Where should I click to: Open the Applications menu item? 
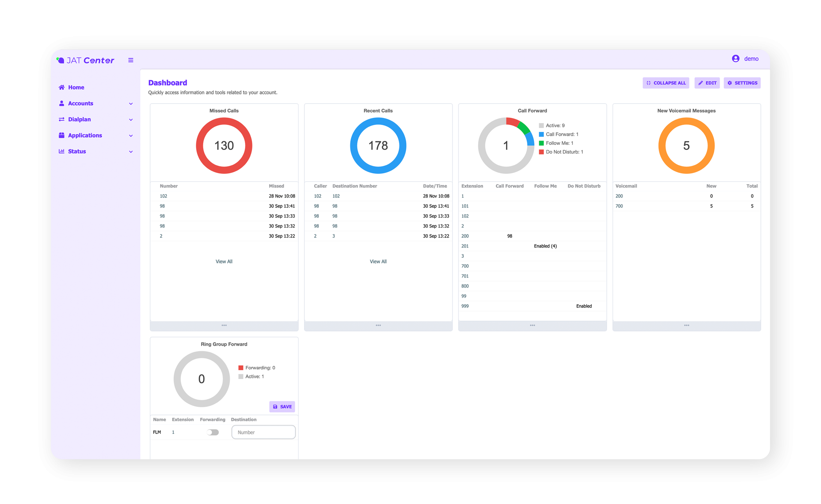85,135
